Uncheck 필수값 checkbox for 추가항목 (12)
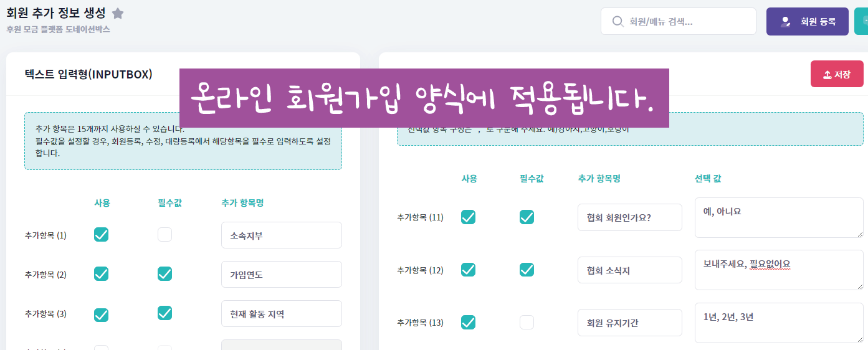The width and height of the screenshot is (868, 350). click(x=527, y=270)
